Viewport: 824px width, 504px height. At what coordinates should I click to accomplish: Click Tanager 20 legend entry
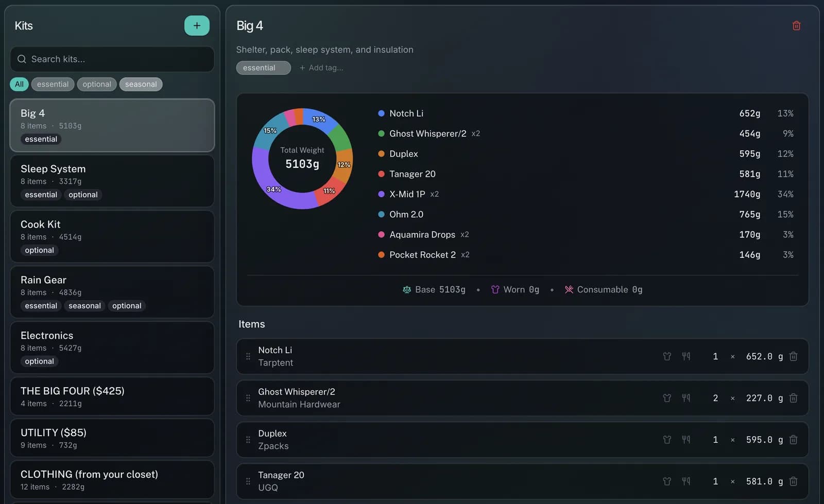click(413, 174)
